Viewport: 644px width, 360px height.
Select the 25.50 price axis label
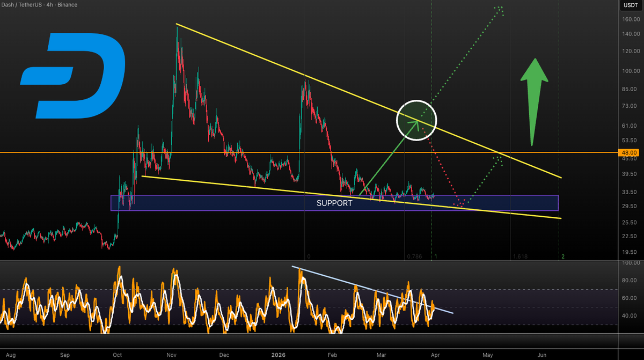[x=630, y=223]
